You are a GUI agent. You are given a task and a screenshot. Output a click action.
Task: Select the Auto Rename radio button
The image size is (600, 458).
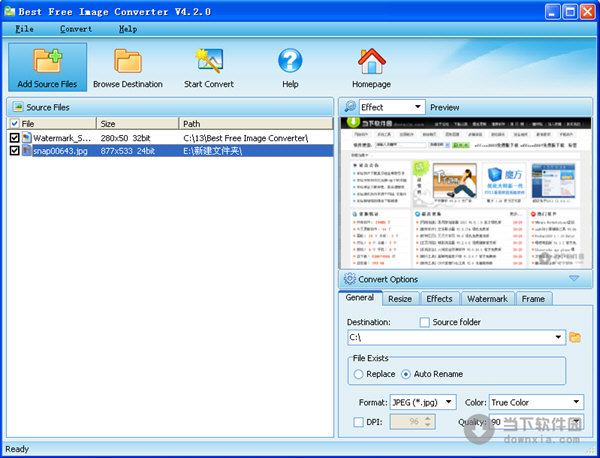coord(406,374)
